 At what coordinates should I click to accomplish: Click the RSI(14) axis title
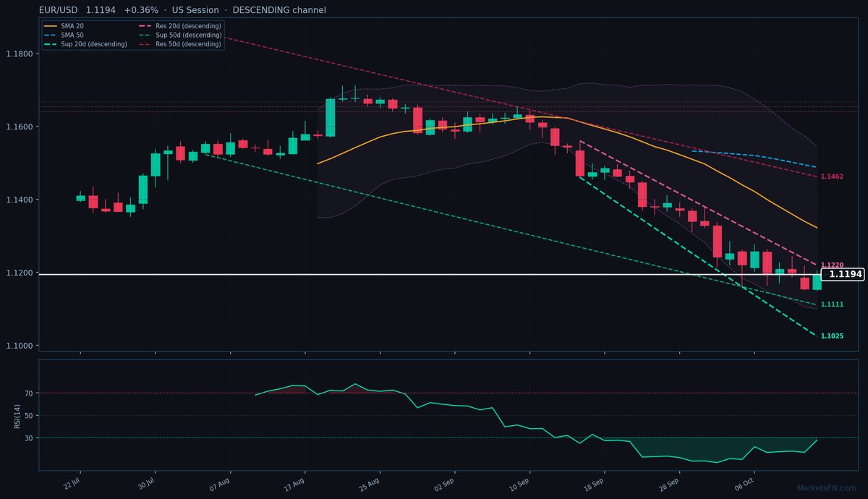(16, 415)
